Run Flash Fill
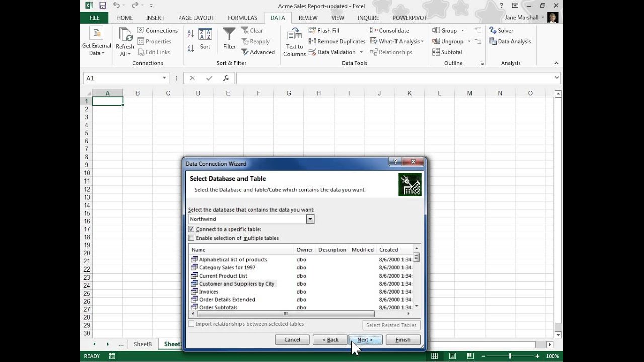The image size is (644, 362). pos(324,31)
